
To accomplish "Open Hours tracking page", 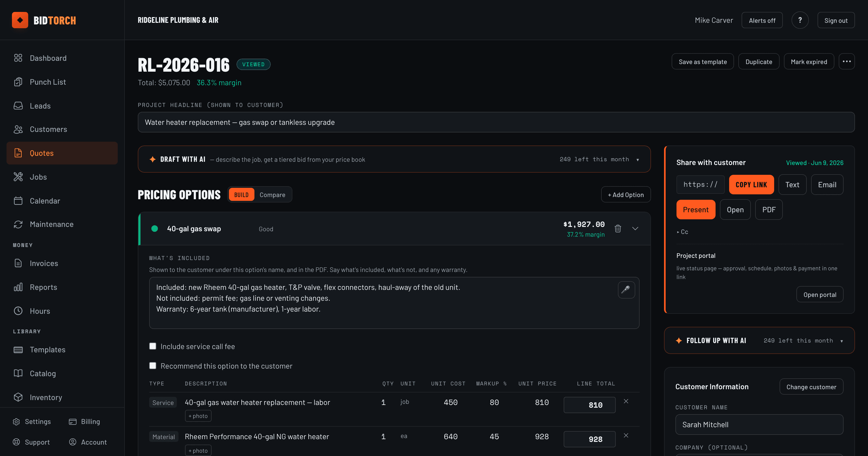I will point(62,311).
